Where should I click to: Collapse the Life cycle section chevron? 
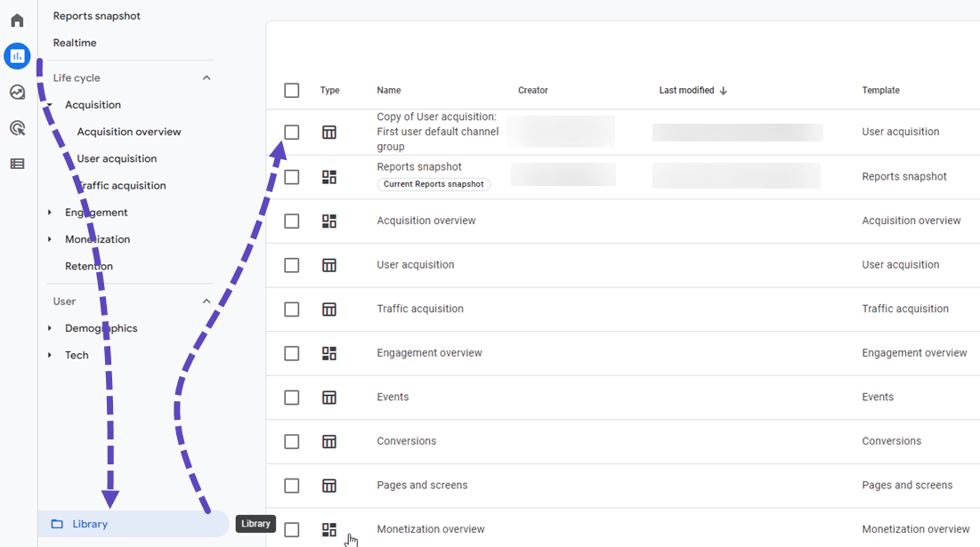tap(207, 78)
